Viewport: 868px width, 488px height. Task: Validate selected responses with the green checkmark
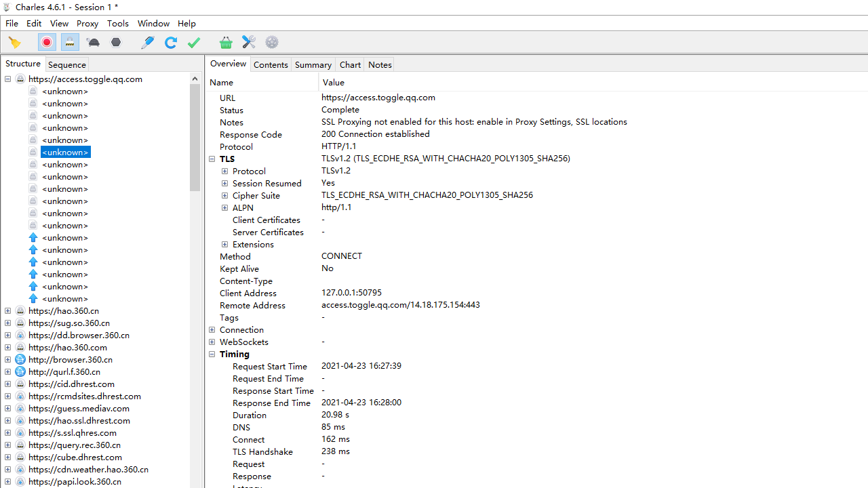click(x=194, y=43)
